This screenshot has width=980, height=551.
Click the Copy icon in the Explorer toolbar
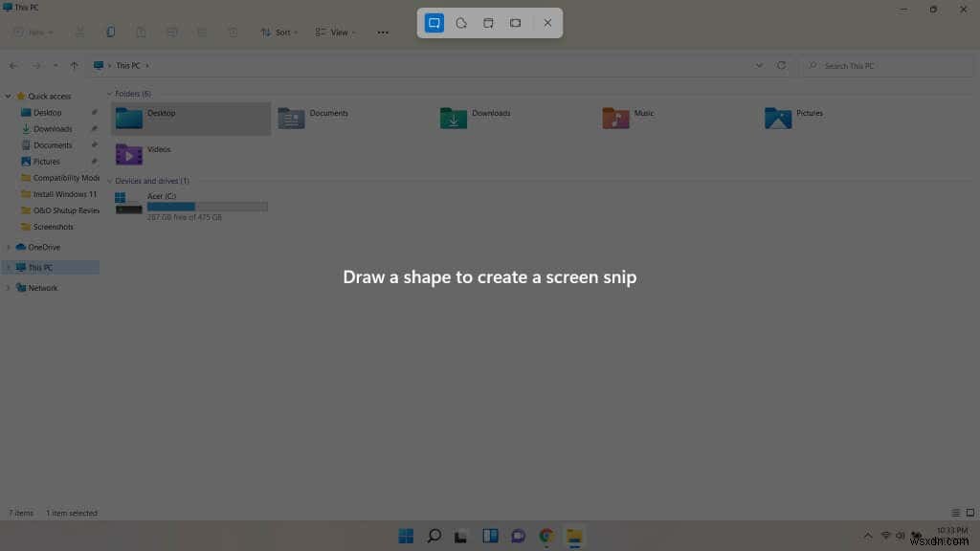111,32
